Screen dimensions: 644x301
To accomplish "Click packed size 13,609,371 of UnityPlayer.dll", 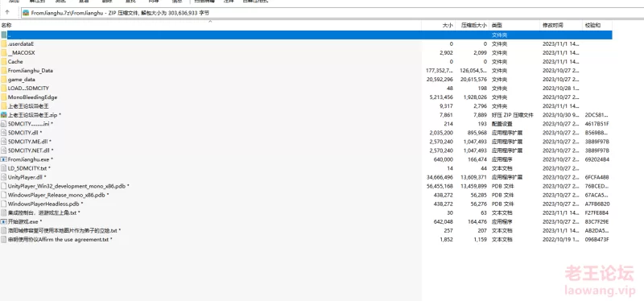I will (x=473, y=177).
